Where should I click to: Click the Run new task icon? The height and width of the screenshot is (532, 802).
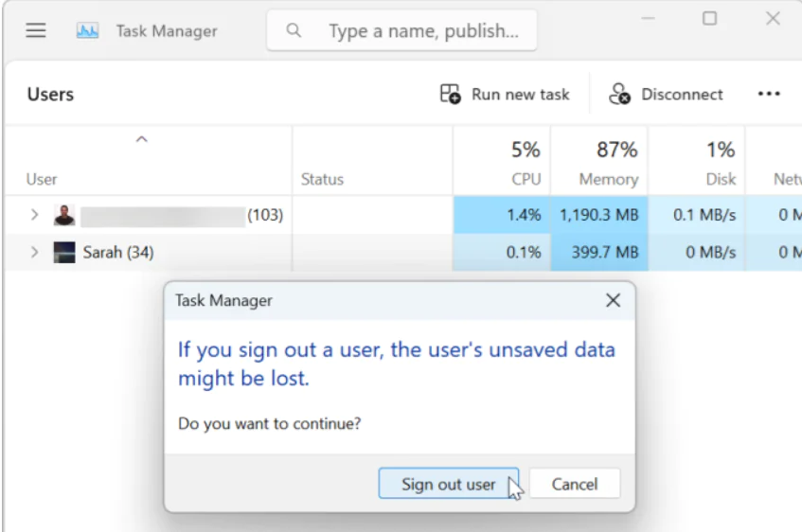point(451,94)
